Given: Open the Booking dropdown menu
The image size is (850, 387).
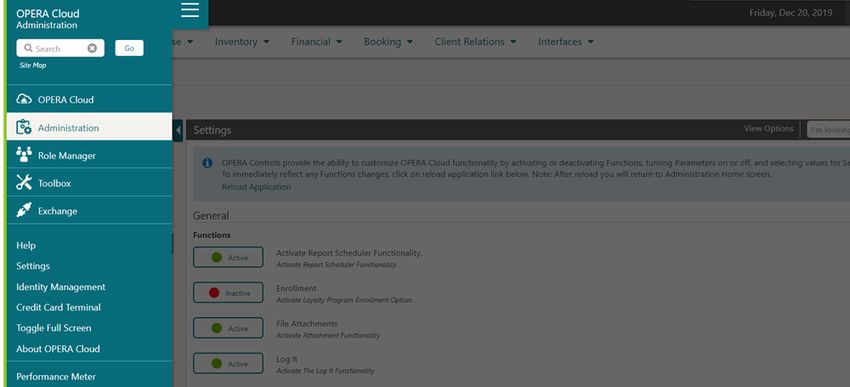Looking at the screenshot, I should (388, 42).
